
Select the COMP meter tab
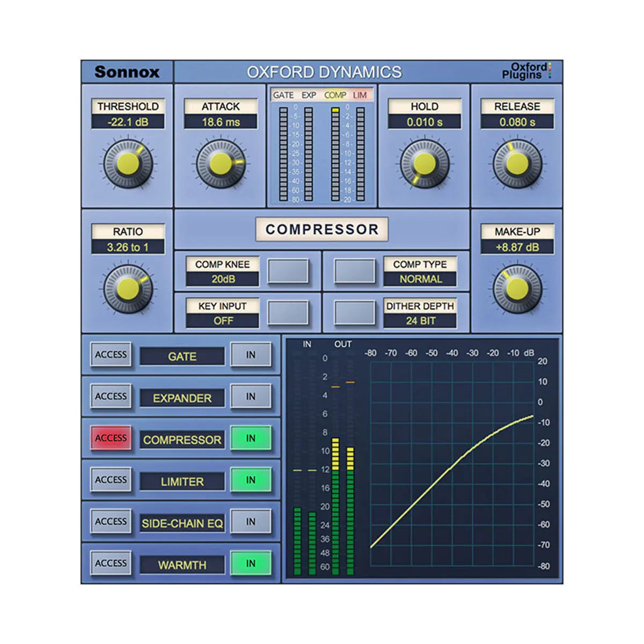[335, 95]
